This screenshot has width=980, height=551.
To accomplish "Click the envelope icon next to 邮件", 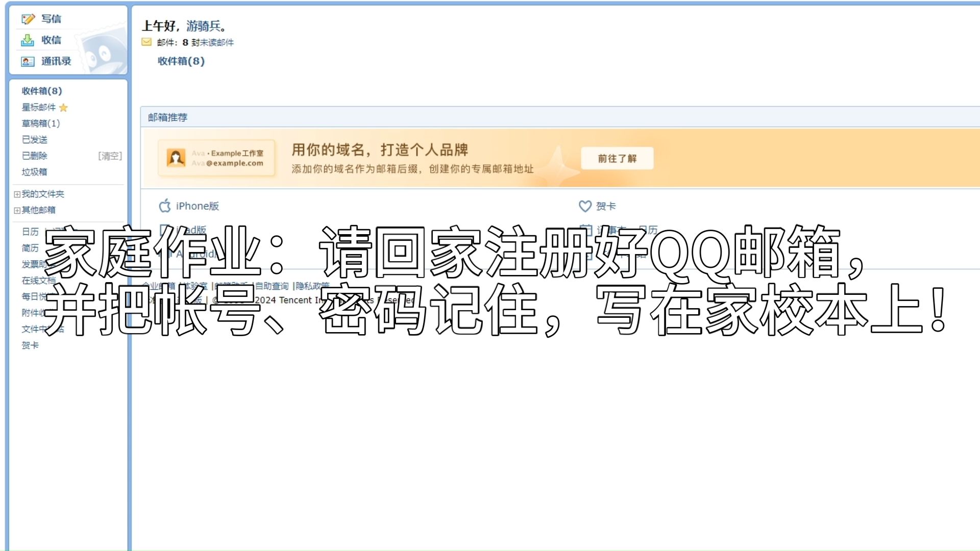I will coord(146,42).
